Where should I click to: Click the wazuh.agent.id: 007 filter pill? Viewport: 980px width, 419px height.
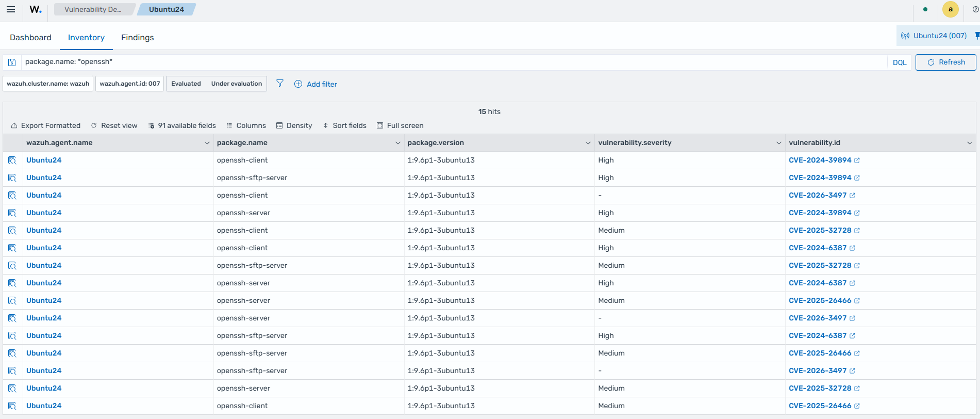[130, 84]
